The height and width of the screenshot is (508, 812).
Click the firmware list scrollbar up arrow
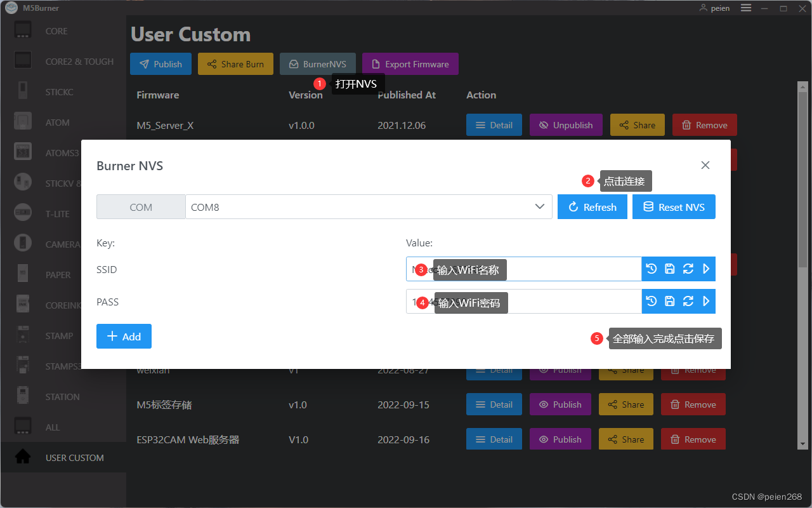802,86
